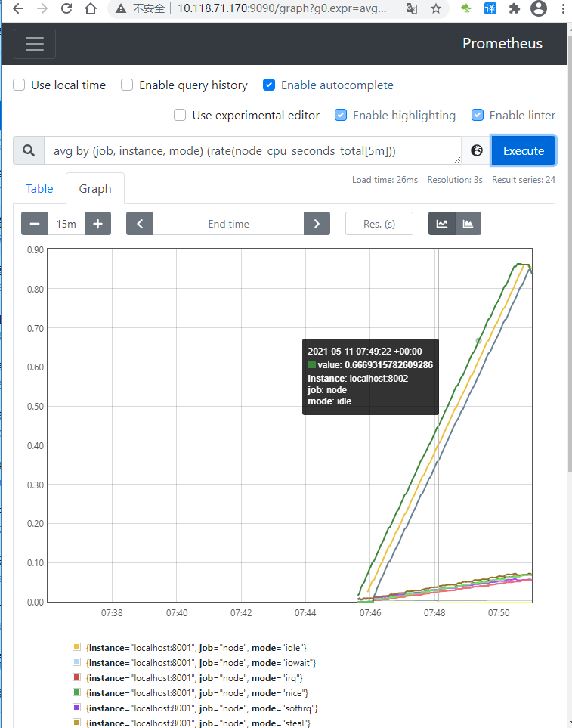Check Use experimental editor
This screenshot has width=572, height=728.
point(180,116)
